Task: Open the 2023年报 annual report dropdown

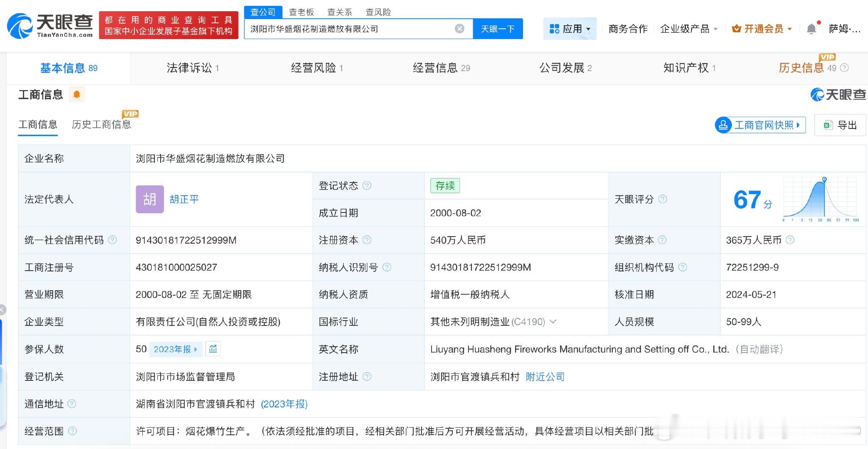Action: coord(176,349)
